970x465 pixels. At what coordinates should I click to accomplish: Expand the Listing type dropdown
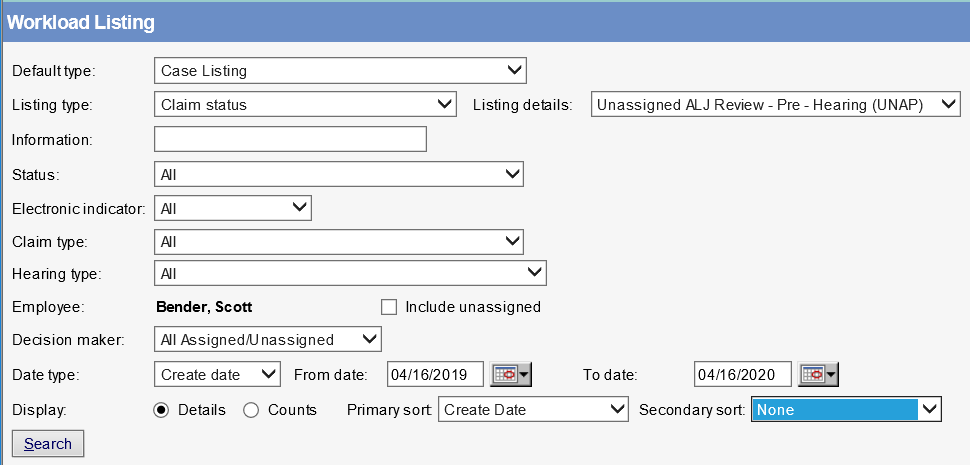pyautogui.click(x=306, y=104)
